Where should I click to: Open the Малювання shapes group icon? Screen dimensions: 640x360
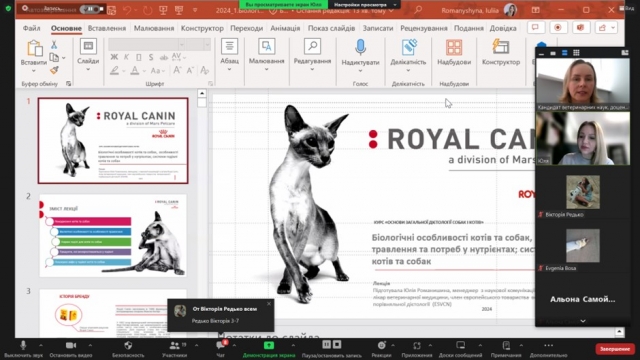tap(267, 47)
